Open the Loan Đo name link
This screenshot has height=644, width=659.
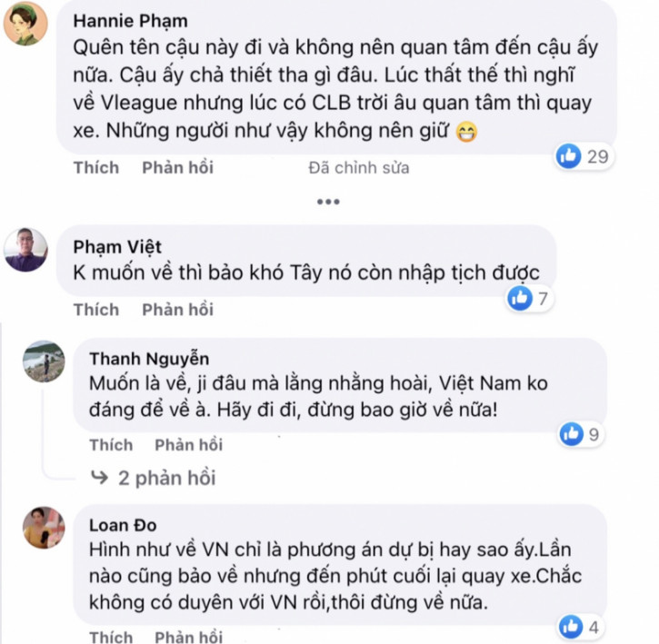tap(123, 525)
